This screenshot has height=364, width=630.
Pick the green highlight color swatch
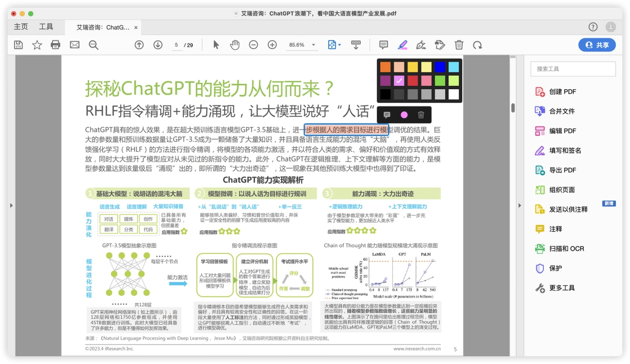[x=440, y=81]
